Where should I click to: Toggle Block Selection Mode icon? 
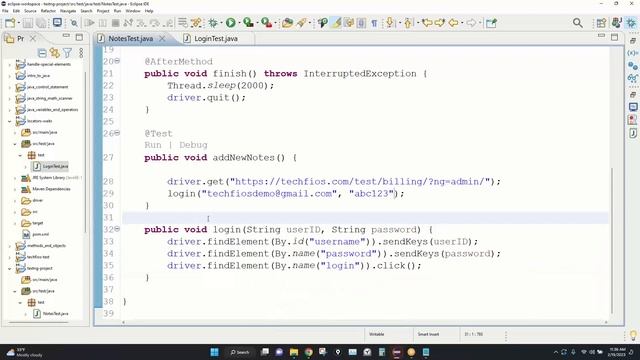point(361,23)
